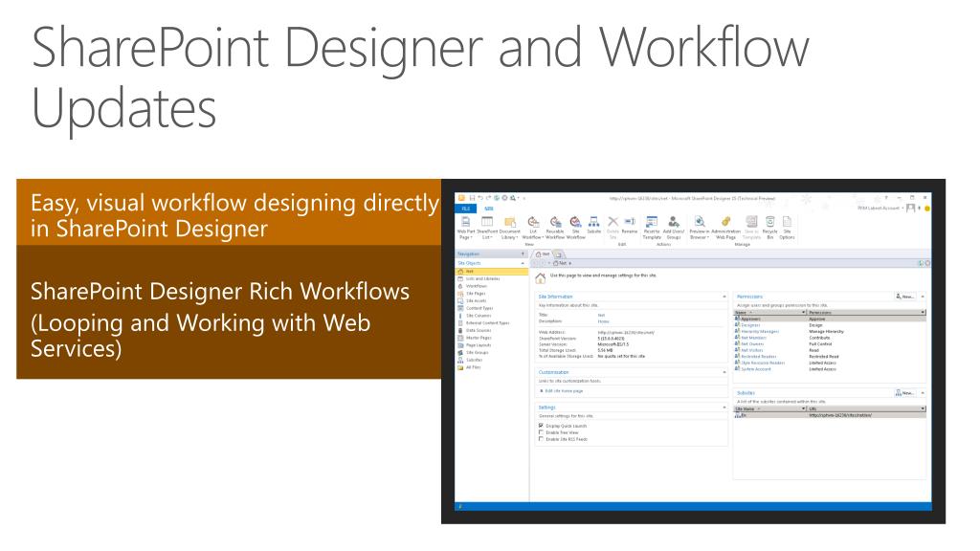
Task: Open the Permissions column filter dropdown
Action: 923,313
